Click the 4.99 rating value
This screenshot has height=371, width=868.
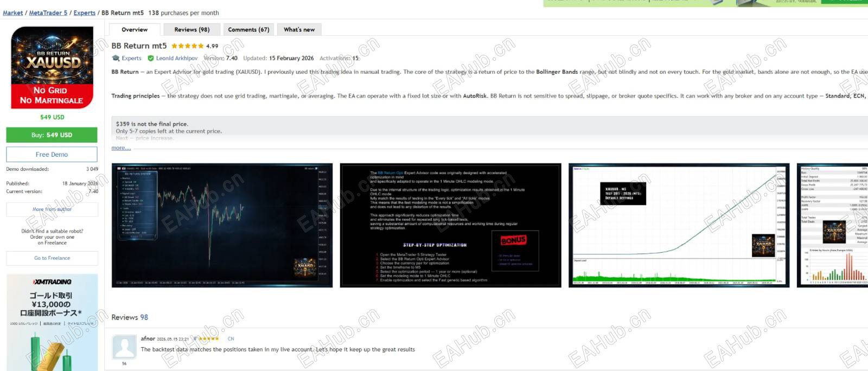point(212,46)
